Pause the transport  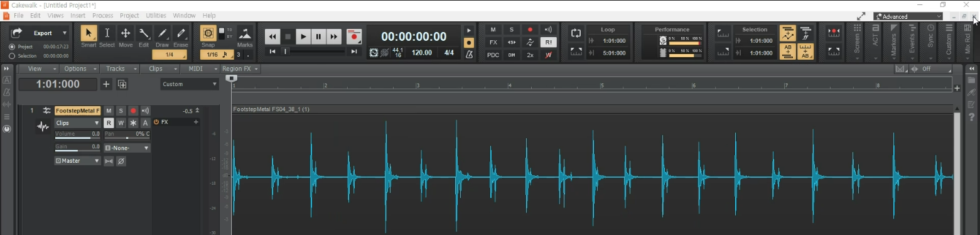pyautogui.click(x=318, y=36)
